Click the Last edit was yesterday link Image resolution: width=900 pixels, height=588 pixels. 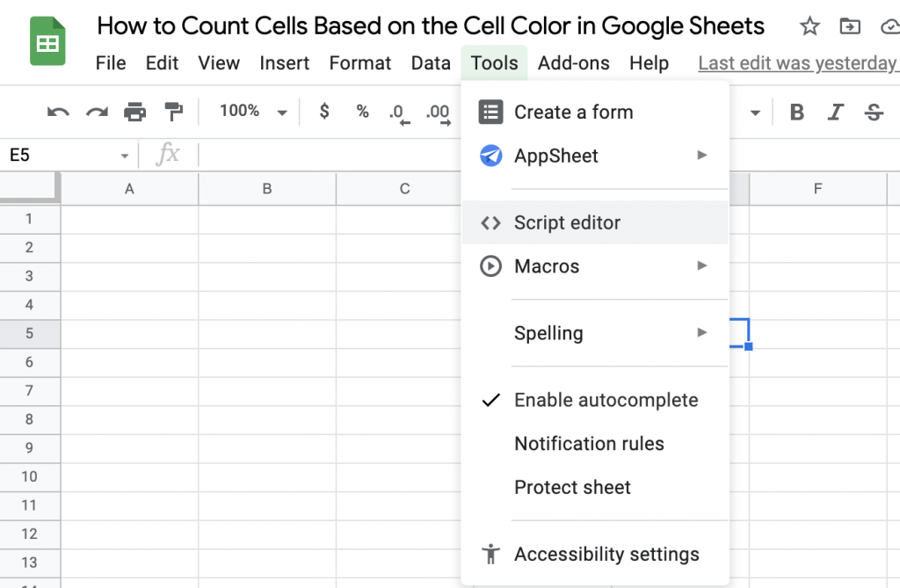point(796,62)
